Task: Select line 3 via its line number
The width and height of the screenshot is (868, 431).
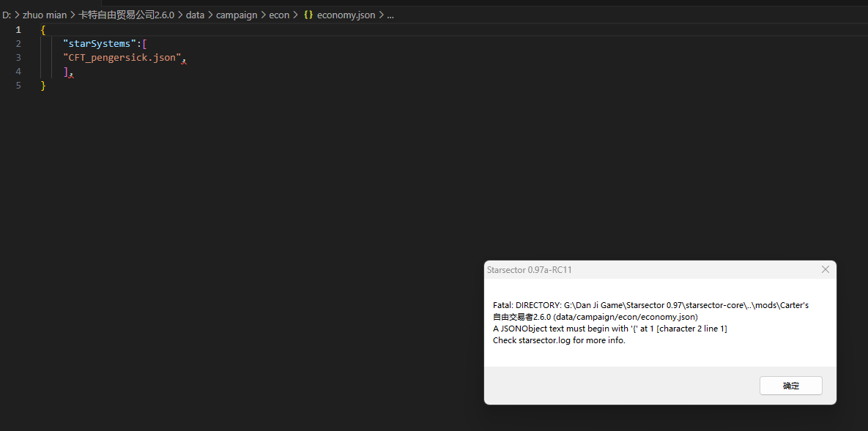Action: (x=18, y=58)
